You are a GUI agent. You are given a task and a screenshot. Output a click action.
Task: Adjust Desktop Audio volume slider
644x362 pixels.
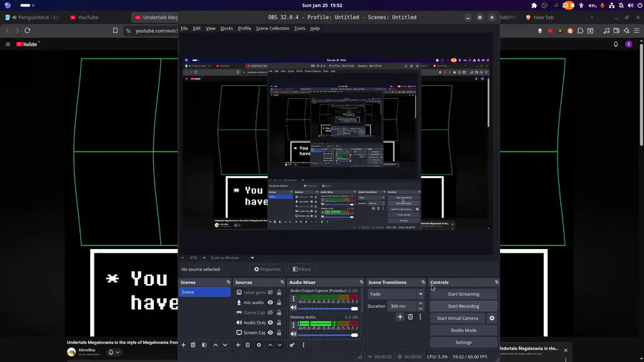tap(328, 335)
